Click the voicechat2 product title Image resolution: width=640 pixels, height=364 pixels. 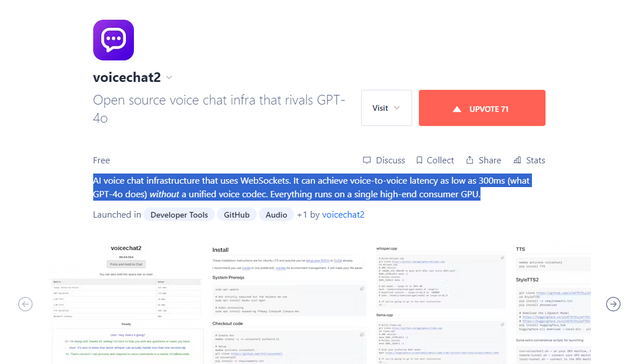pyautogui.click(x=127, y=77)
